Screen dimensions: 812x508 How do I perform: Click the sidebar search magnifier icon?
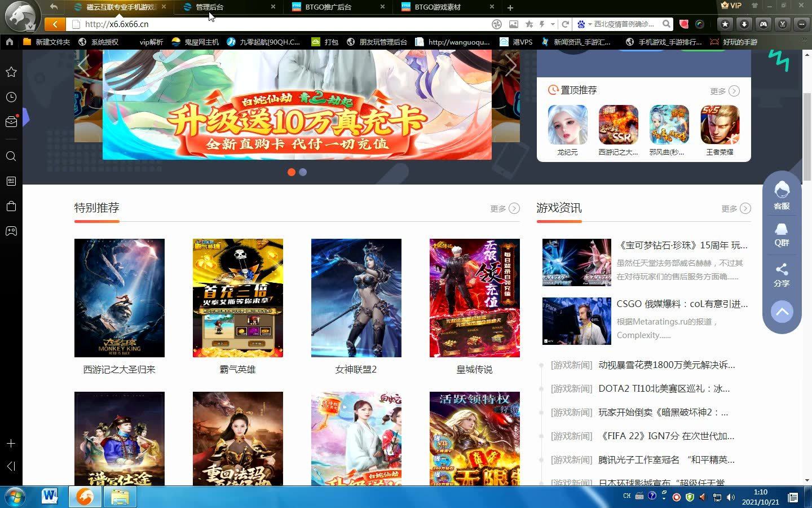tap(11, 156)
